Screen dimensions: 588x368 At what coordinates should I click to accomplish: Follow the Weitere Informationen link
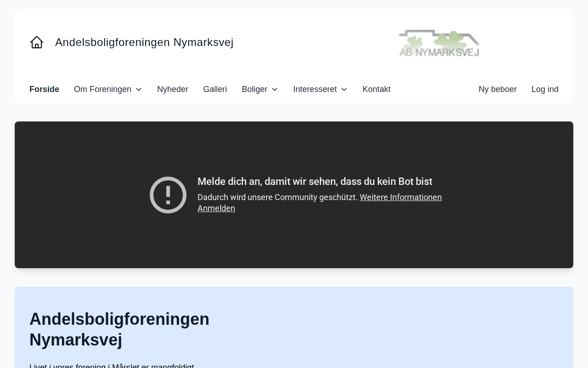click(401, 197)
